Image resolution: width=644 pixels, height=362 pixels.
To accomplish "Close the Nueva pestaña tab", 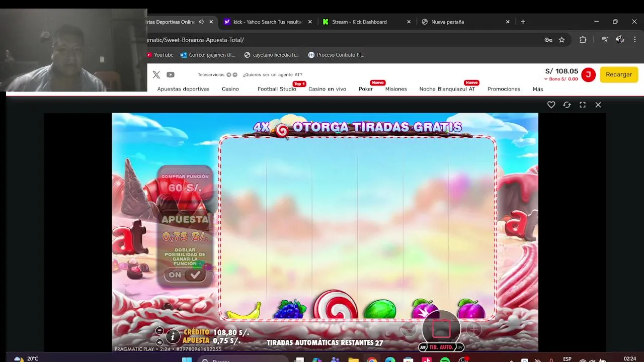I will 508,22.
